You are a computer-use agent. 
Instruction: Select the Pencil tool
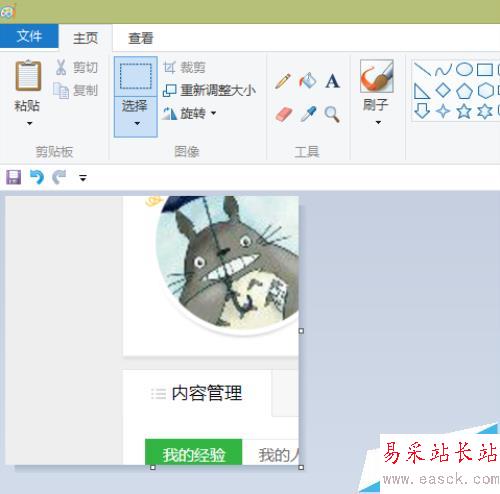[x=283, y=81]
